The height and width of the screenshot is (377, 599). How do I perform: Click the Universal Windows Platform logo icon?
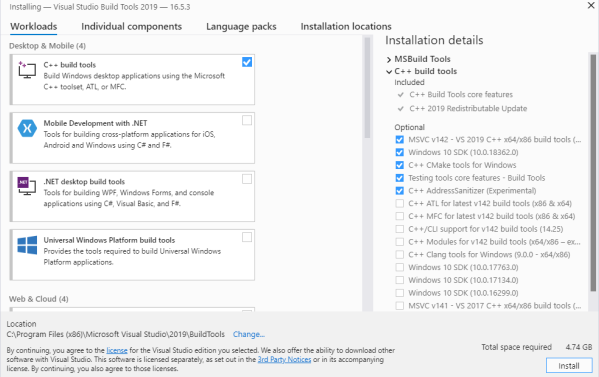coord(27,245)
